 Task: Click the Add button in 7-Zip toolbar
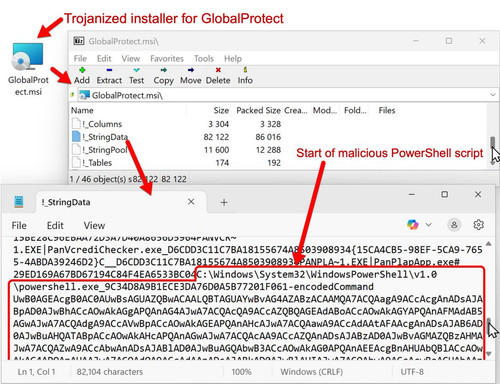(x=82, y=76)
